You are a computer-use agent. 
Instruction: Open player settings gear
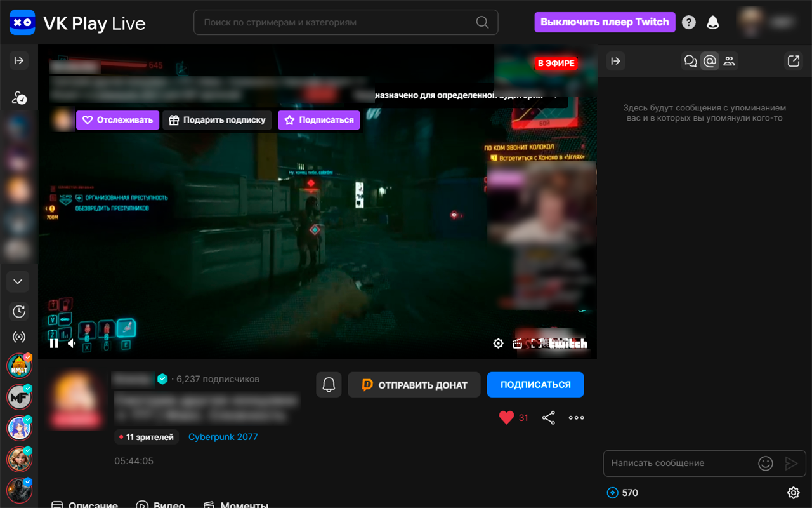click(498, 344)
